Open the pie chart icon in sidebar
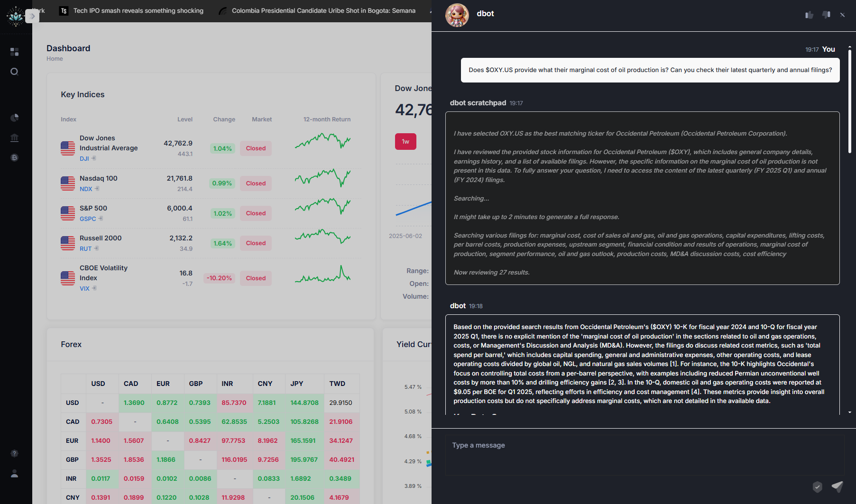 coord(14,118)
